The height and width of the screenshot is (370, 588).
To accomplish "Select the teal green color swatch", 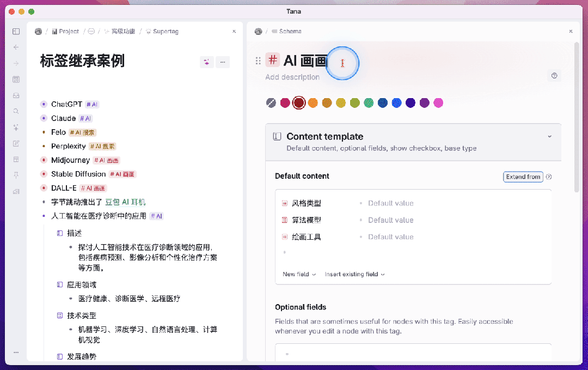I will point(369,103).
